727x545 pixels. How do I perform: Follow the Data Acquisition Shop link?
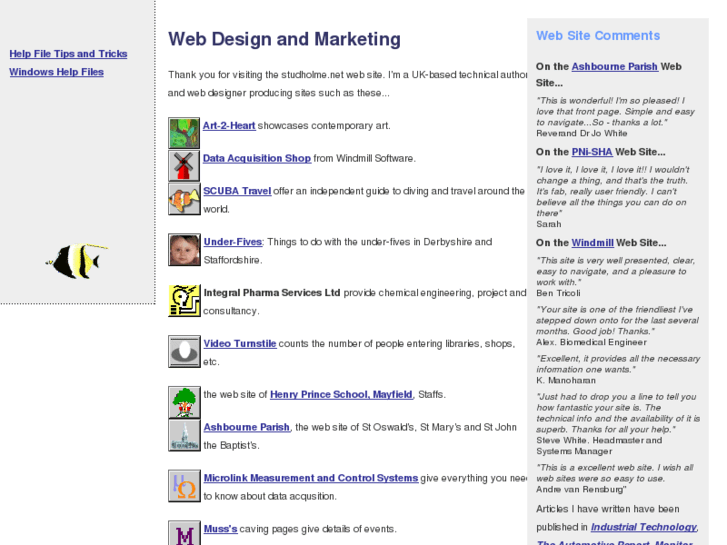256,158
